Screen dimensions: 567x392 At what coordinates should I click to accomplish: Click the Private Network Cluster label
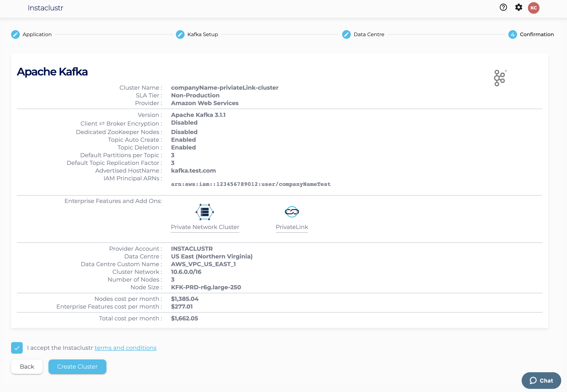[x=205, y=227]
